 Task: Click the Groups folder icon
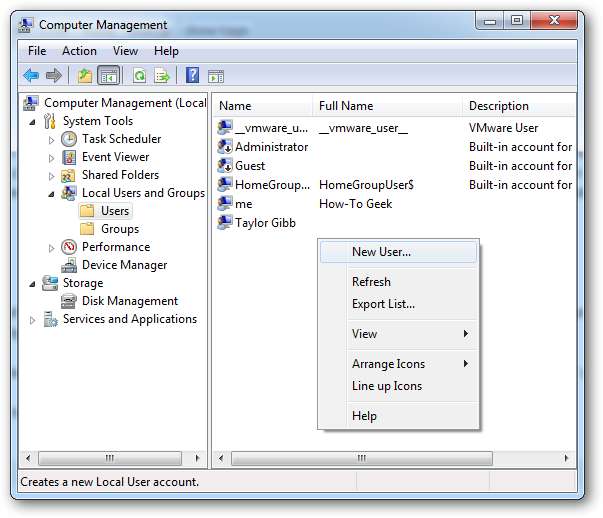click(87, 229)
